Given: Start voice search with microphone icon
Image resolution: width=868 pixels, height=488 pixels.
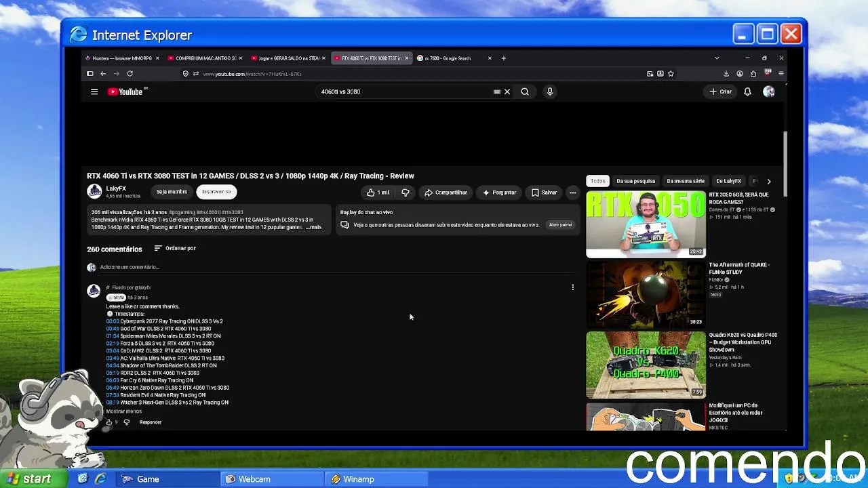Looking at the screenshot, I should [x=550, y=91].
